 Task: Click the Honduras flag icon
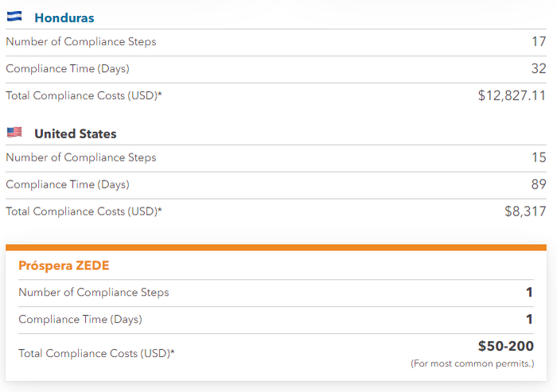tap(14, 17)
